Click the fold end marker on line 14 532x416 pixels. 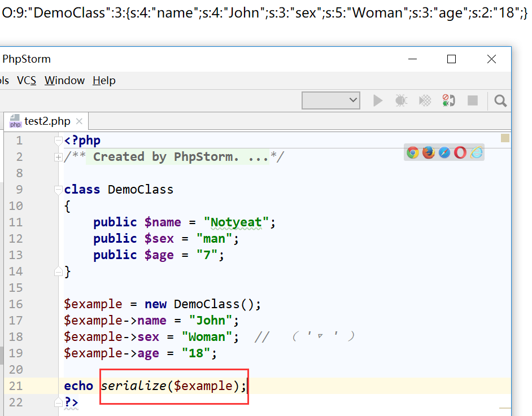point(58,272)
